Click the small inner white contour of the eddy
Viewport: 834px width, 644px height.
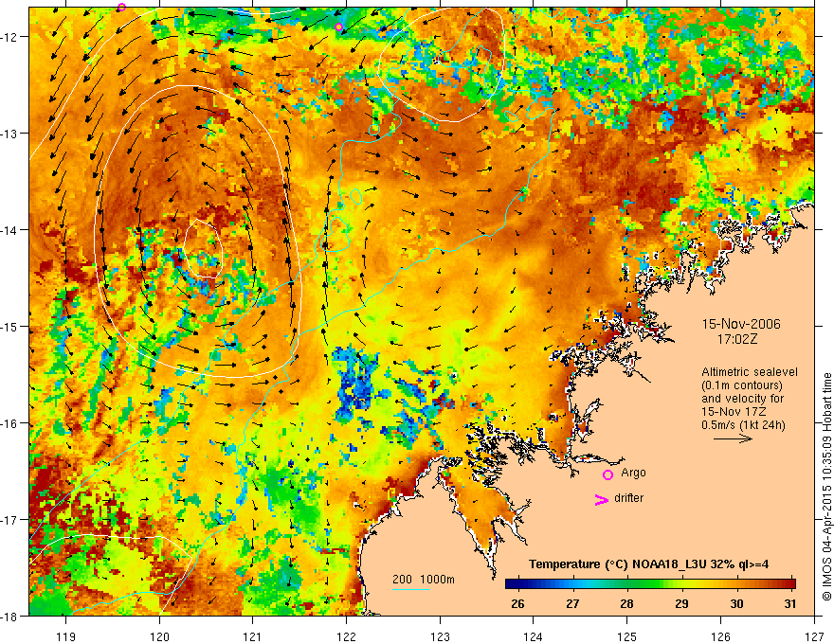[203, 248]
